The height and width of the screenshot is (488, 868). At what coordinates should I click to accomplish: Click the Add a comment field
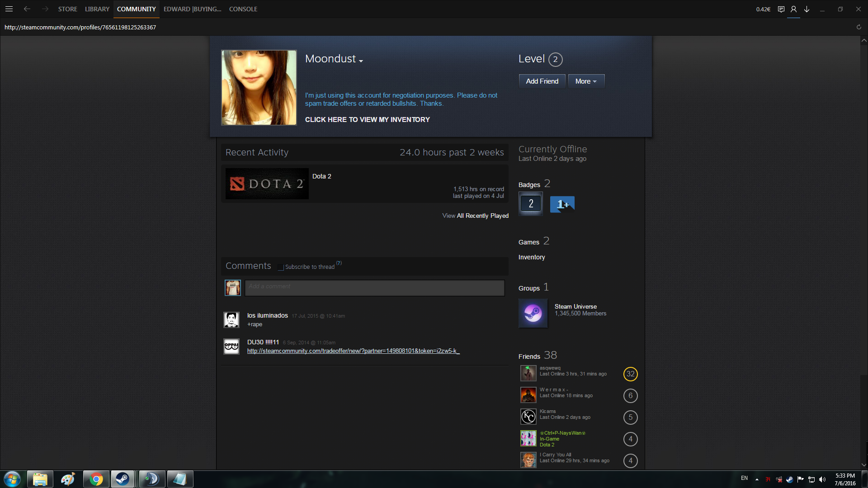(374, 288)
